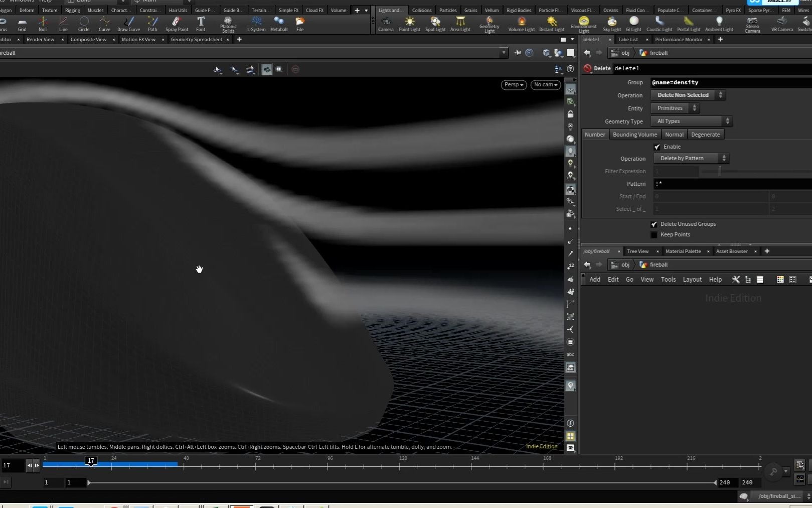Add a Point Light from shelf
The image size is (812, 508).
tap(409, 23)
